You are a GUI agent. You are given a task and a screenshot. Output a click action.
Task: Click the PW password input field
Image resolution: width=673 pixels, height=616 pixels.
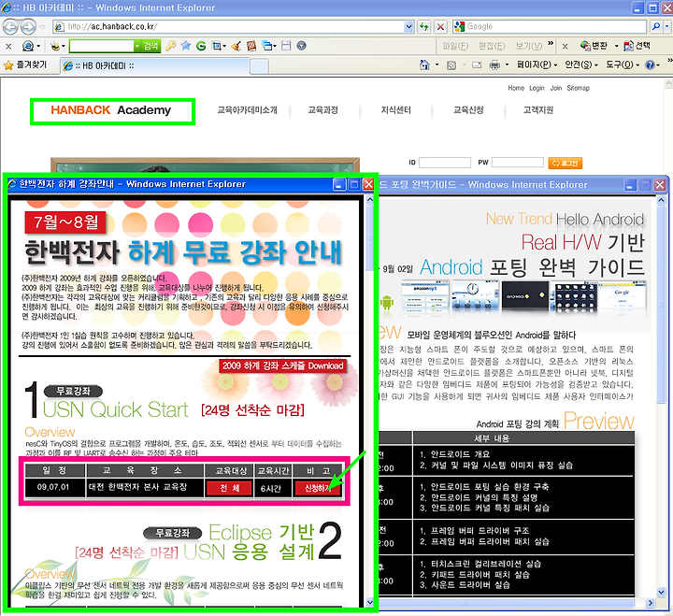tap(518, 163)
